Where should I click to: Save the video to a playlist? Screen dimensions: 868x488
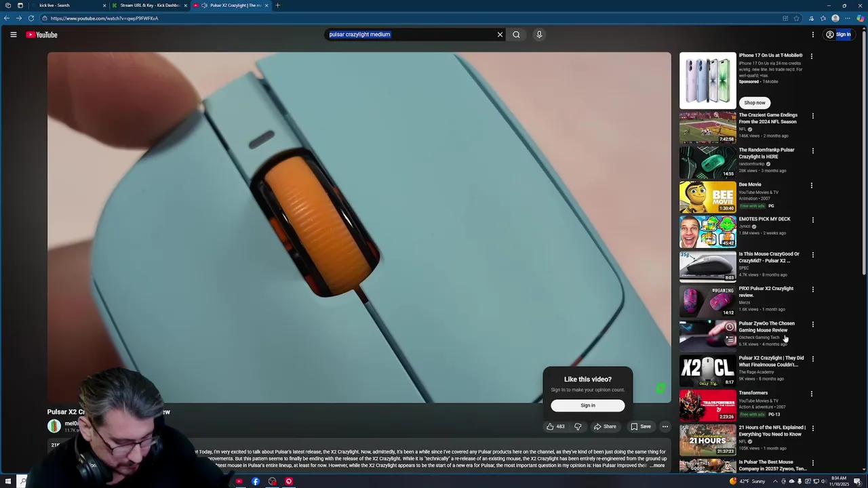pyautogui.click(x=641, y=426)
